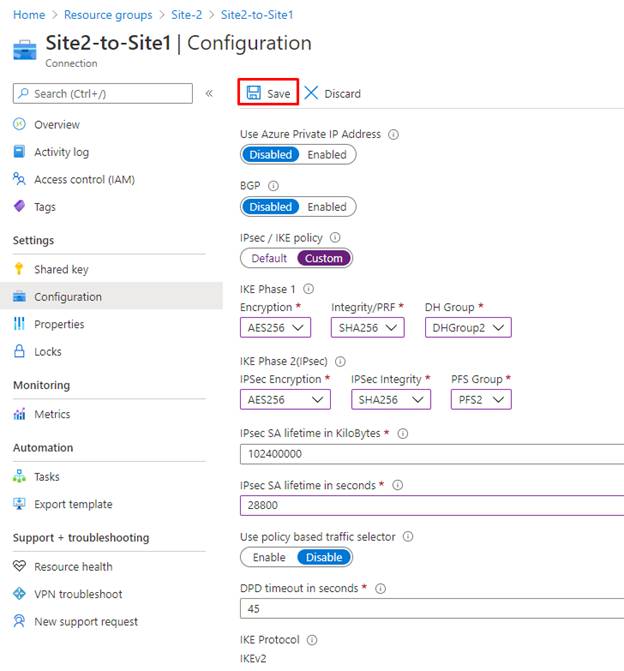Viewport: 624px width, 671px height.
Task: Click the Overview icon in sidebar
Action: [x=19, y=124]
